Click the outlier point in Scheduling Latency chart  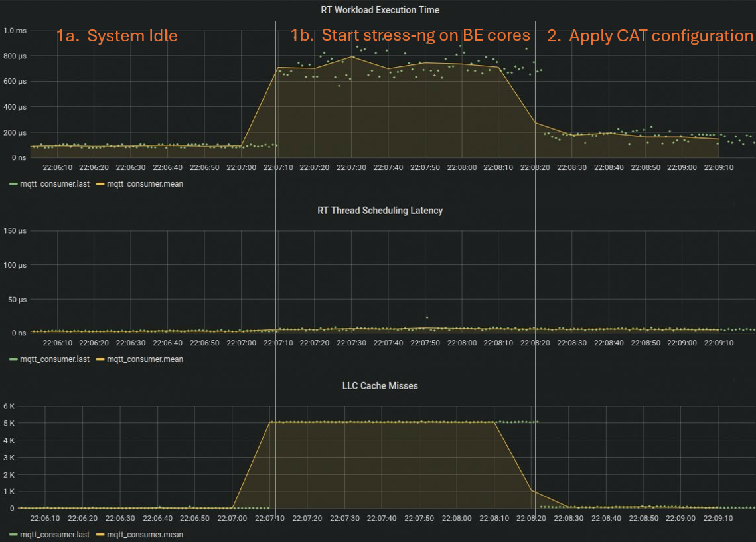[x=427, y=318]
